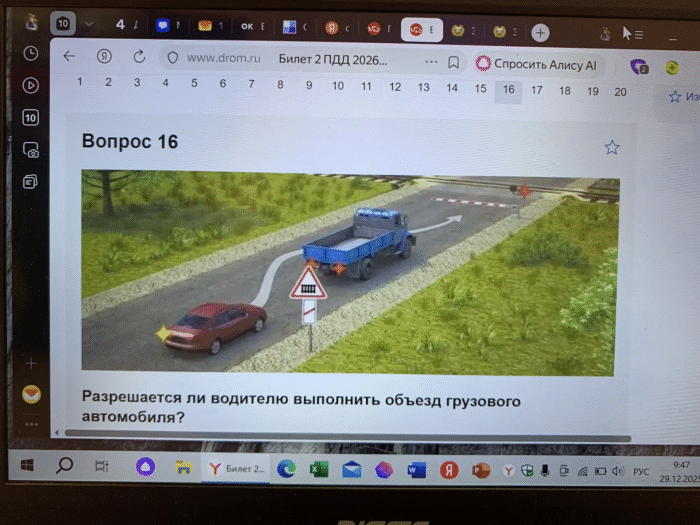
Task: Click the Вопрос 16 heading
Action: point(130,141)
